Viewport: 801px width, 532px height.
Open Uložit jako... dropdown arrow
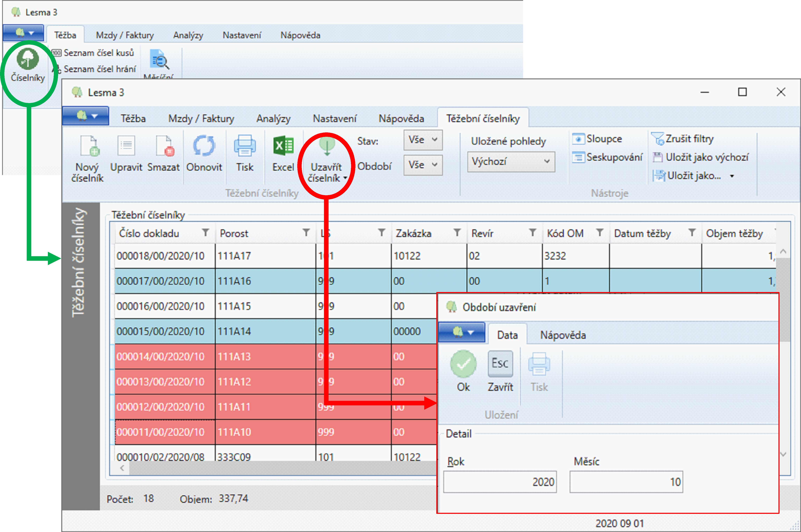tap(732, 176)
